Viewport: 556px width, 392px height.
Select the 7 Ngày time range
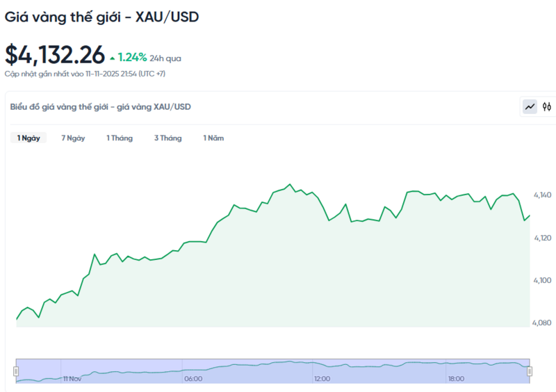point(73,138)
